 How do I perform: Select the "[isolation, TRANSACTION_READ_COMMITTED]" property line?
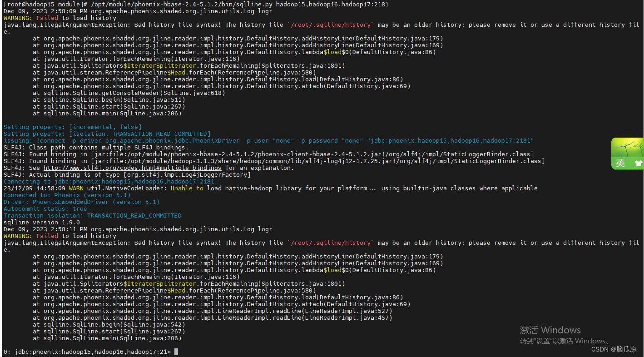(x=107, y=134)
